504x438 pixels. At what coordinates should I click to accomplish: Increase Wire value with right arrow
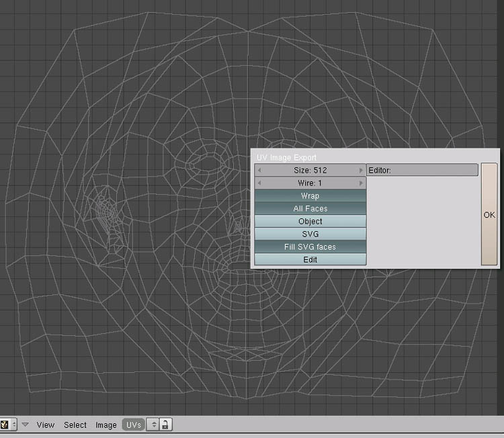(361, 183)
